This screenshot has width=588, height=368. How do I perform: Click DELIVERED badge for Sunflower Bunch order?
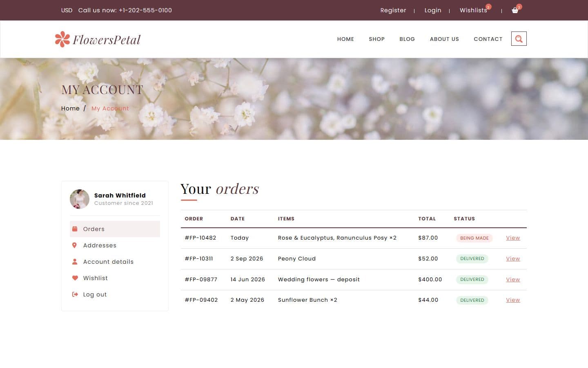pyautogui.click(x=472, y=300)
